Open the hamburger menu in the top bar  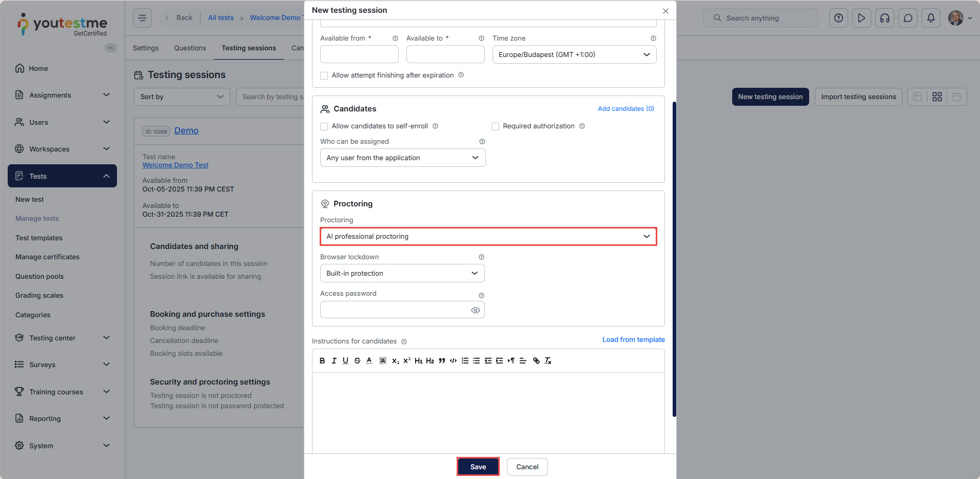coord(142,18)
